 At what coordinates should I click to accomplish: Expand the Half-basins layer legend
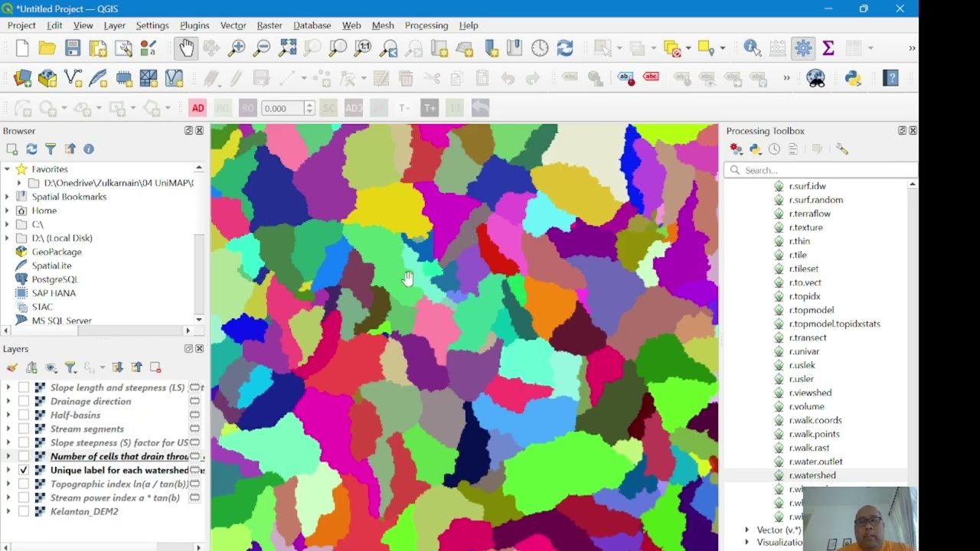[8, 415]
